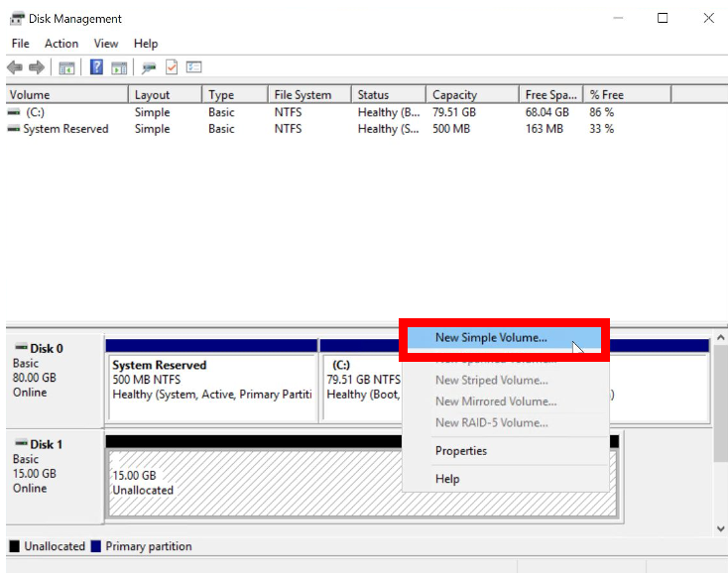The height and width of the screenshot is (573, 728).
Task: Click the Connect/Refresh disk toolbar icon
Action: click(x=149, y=67)
